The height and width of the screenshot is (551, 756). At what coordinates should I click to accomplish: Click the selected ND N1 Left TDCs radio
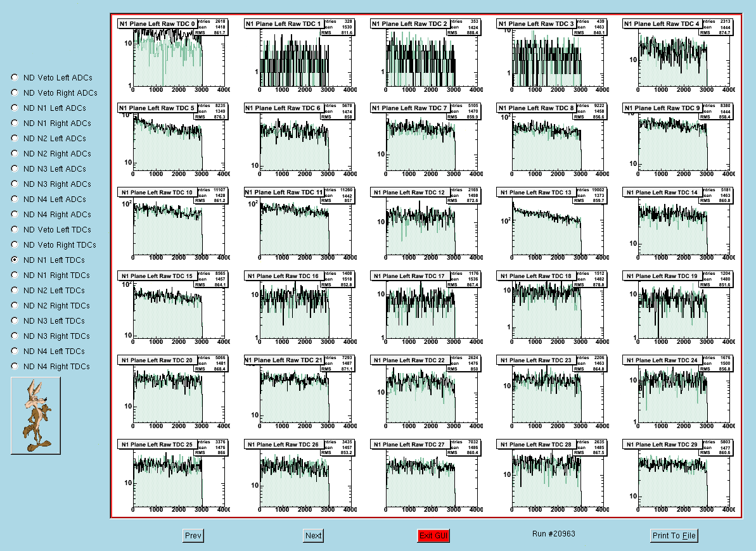[15, 260]
